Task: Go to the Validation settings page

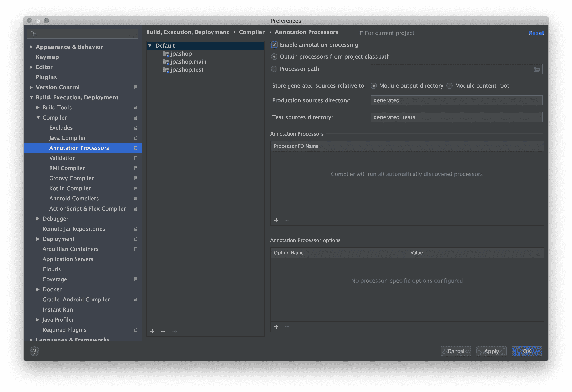Action: [63, 158]
